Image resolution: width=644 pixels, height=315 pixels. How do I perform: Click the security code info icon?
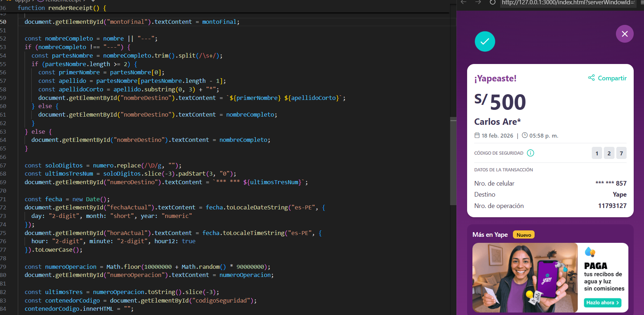[x=530, y=153]
